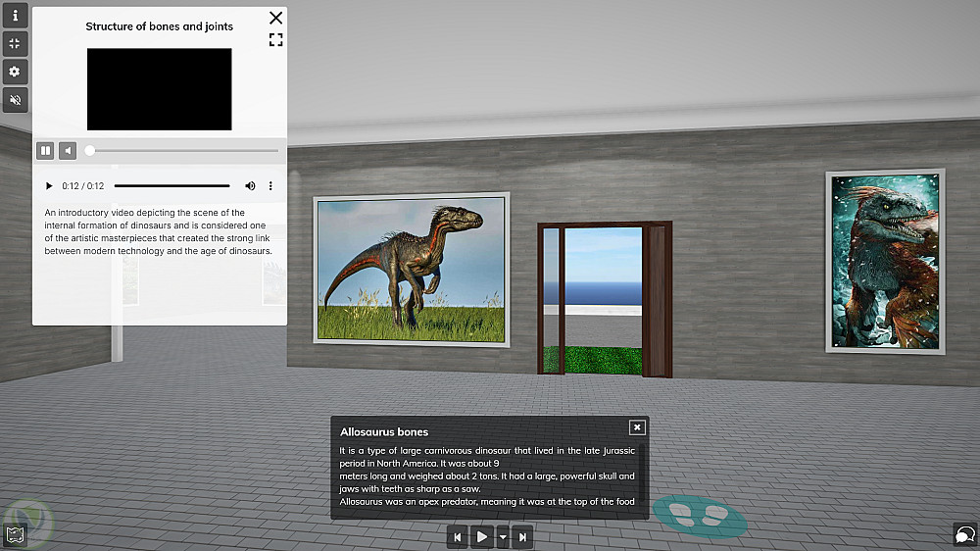Open the tour options dropdown arrow
Image resolution: width=980 pixels, height=551 pixels.
pyautogui.click(x=503, y=536)
